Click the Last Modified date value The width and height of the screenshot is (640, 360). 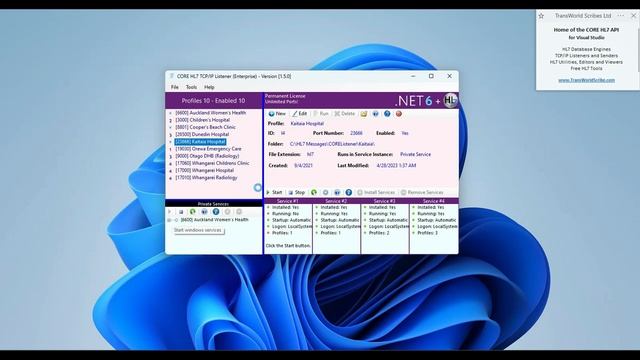(396, 166)
